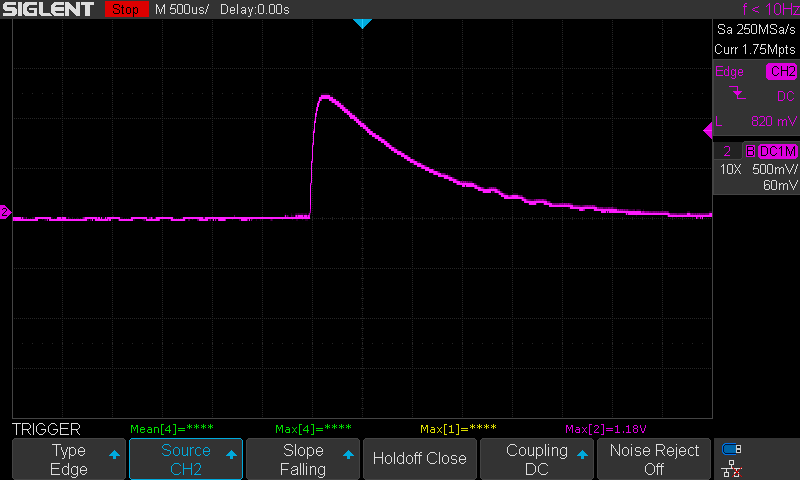This screenshot has width=800, height=480.
Task: Click the CH2 trigger source badge
Action: tap(781, 72)
